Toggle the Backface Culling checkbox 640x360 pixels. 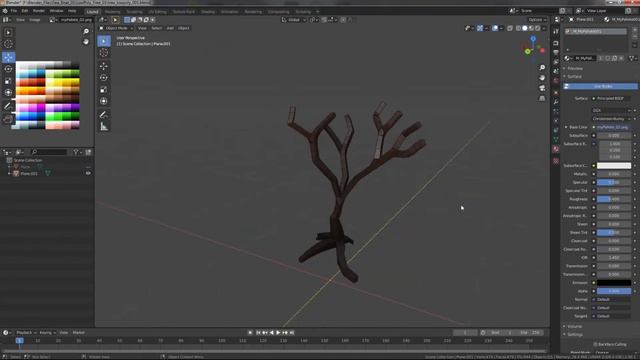[595, 344]
